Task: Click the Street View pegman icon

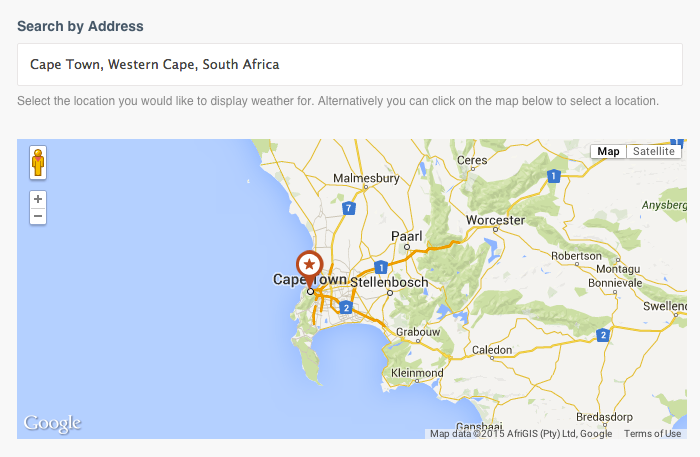Action: [x=38, y=162]
